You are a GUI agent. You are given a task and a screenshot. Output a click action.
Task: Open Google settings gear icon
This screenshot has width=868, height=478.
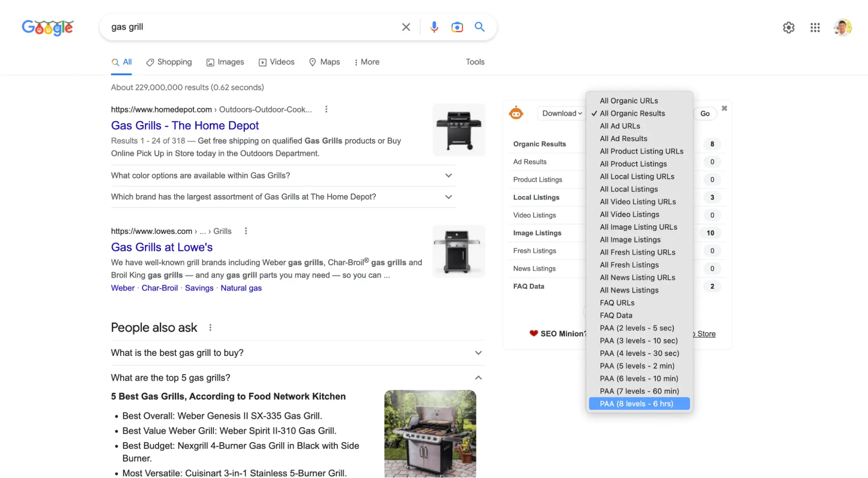(x=789, y=28)
